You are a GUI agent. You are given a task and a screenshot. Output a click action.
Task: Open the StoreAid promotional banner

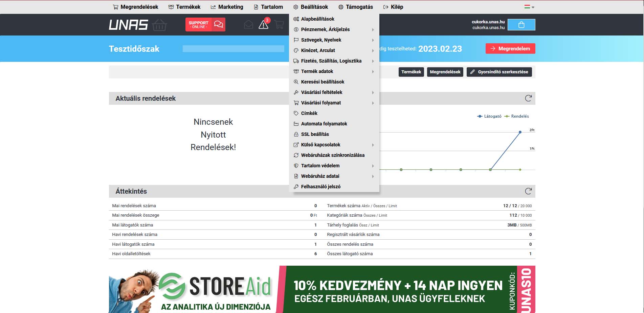pyautogui.click(x=322, y=289)
